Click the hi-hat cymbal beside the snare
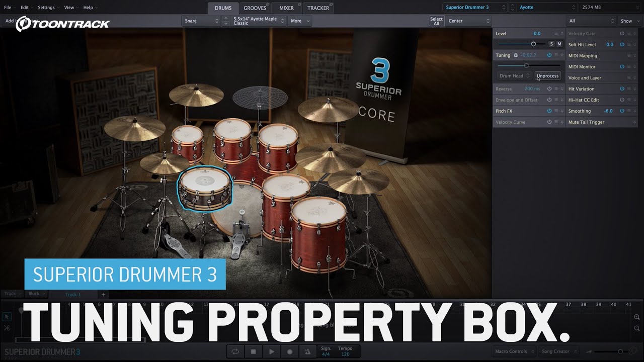This screenshot has width=644, height=362. (165, 163)
